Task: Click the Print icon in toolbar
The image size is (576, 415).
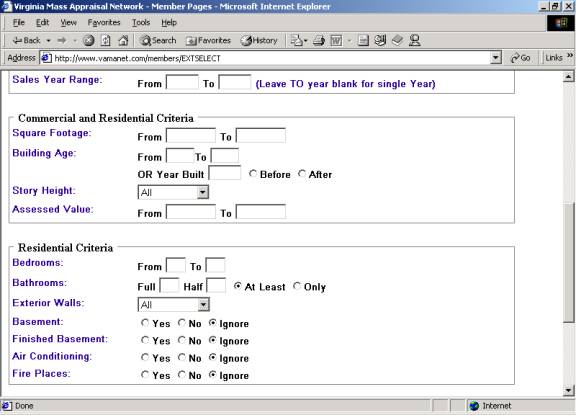Action: [x=319, y=40]
